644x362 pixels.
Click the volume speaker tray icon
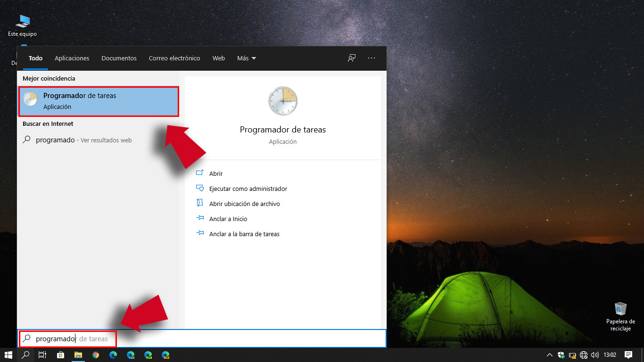[x=595, y=355]
